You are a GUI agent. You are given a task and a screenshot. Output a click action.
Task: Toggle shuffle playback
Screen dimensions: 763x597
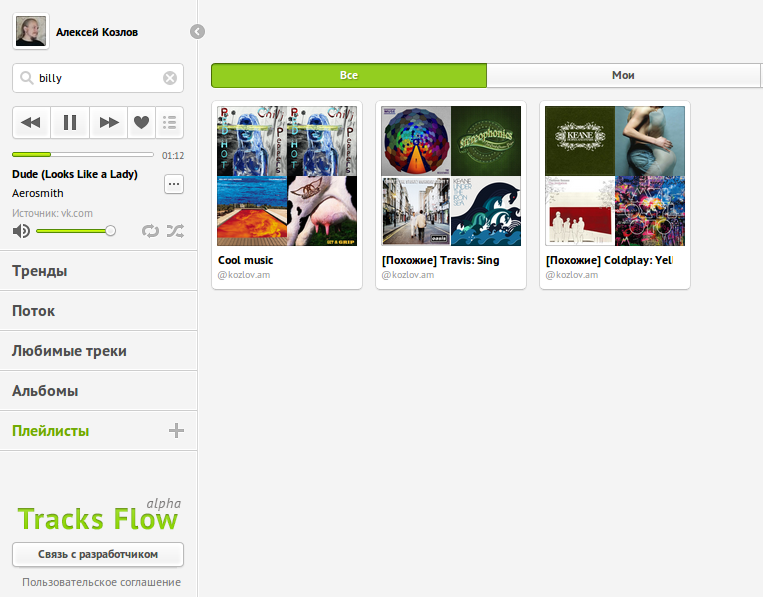175,231
